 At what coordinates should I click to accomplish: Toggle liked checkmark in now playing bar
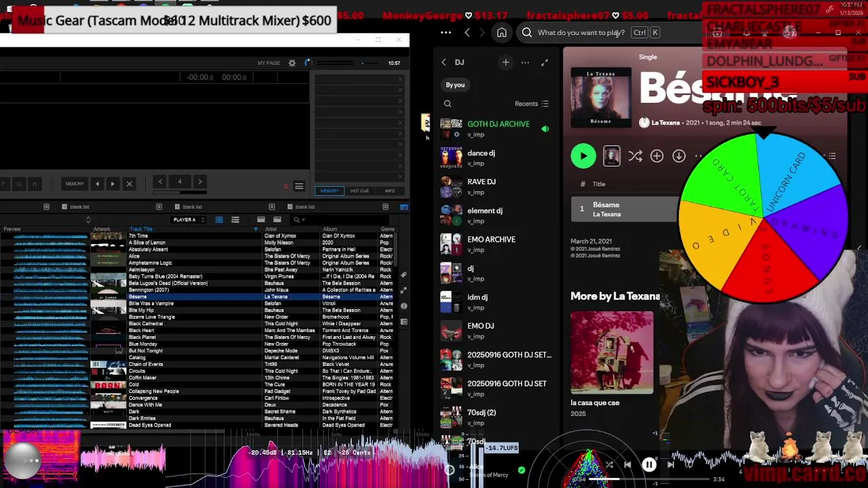[521, 470]
